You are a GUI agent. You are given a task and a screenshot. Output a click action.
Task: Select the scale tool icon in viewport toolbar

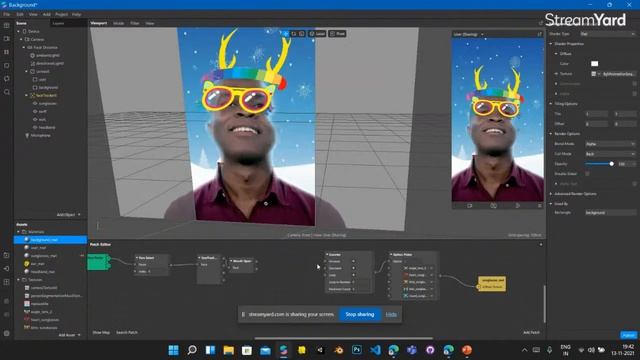click(302, 34)
